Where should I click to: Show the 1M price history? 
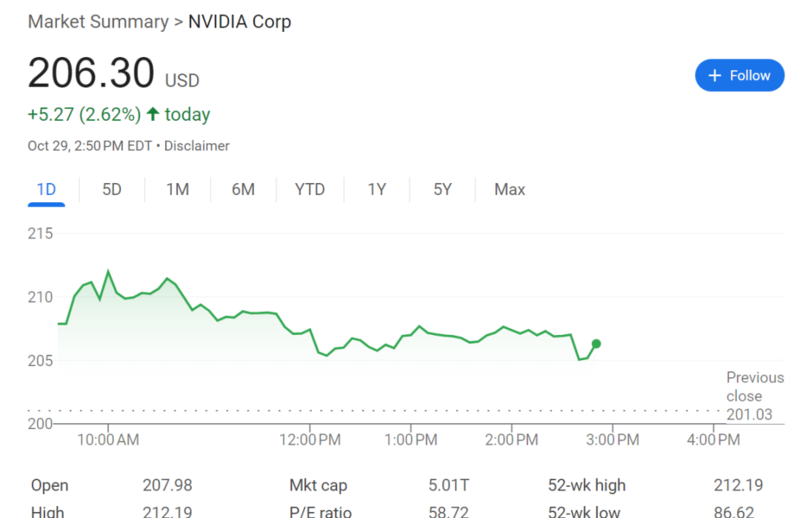pos(177,190)
